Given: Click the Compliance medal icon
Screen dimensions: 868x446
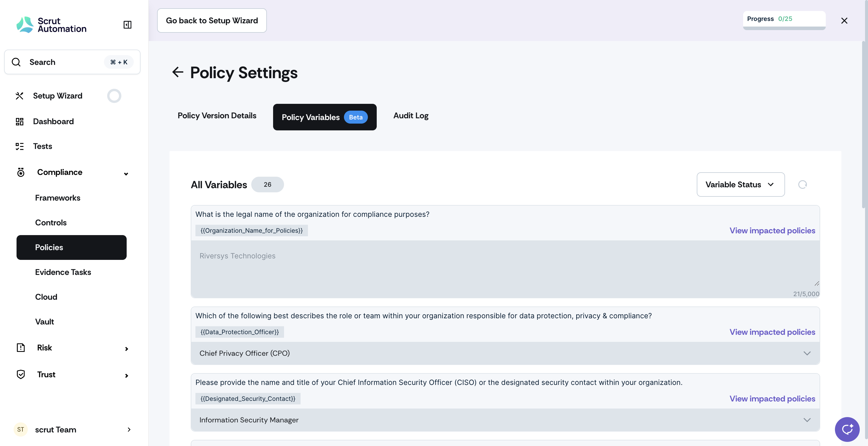Looking at the screenshot, I should pos(21,172).
